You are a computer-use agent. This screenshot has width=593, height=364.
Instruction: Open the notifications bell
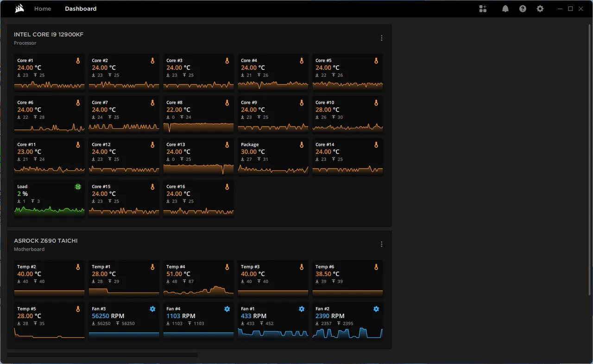coord(505,9)
